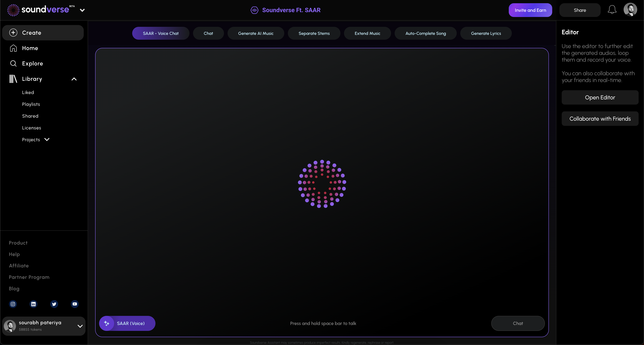Expand sourabh pateriya account menu
Image resolution: width=644 pixels, height=345 pixels.
pyautogui.click(x=80, y=326)
